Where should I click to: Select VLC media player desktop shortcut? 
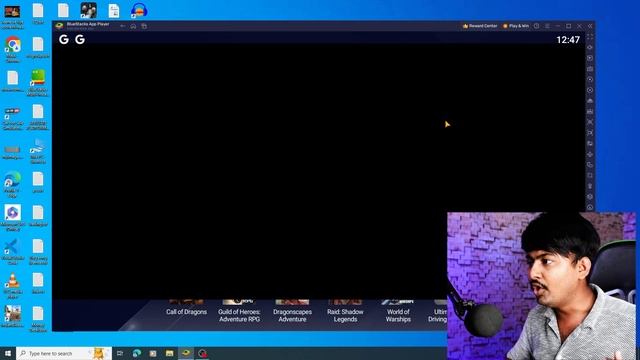13,286
